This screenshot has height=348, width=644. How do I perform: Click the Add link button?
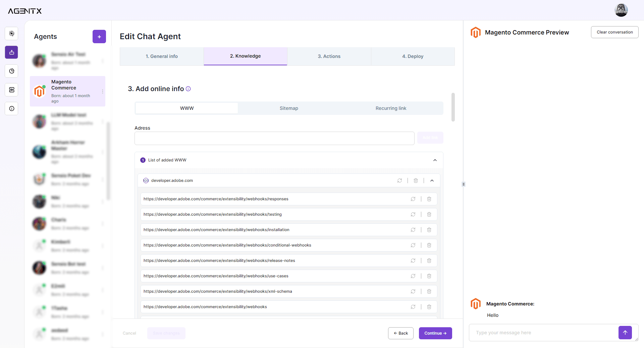pos(430,138)
